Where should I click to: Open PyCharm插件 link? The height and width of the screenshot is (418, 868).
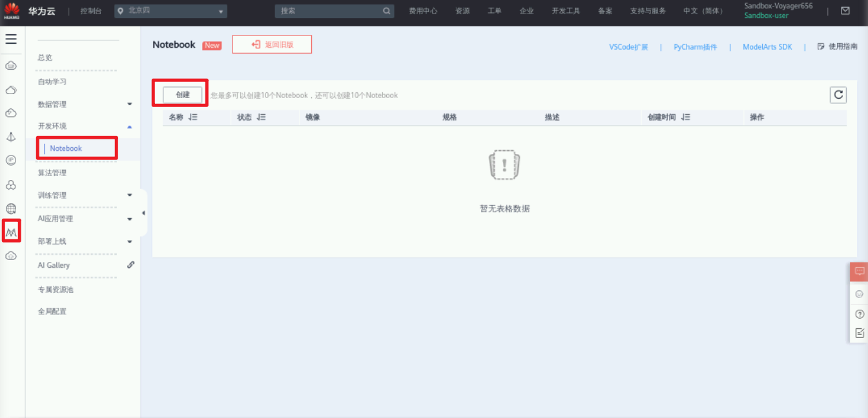click(696, 47)
